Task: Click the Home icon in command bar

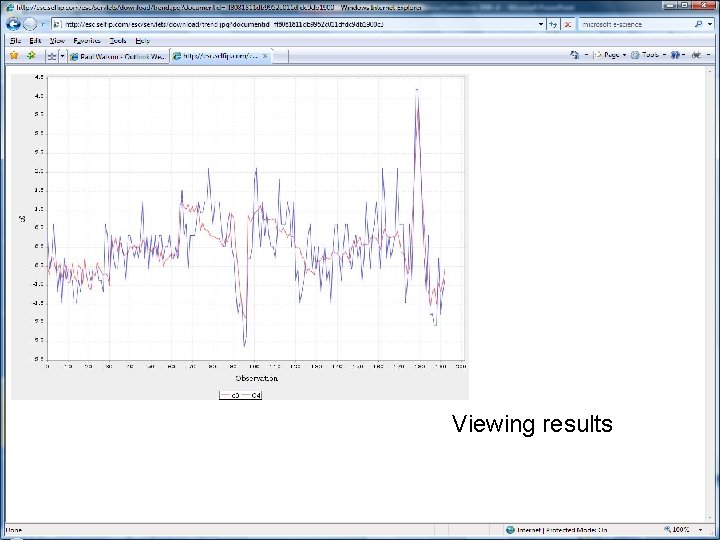Action: tap(574, 55)
